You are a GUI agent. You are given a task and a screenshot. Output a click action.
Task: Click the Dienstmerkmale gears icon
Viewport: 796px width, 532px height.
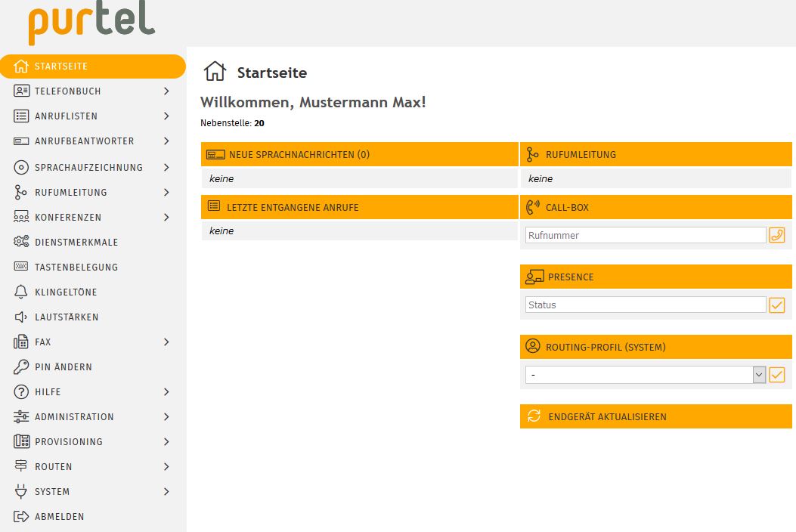coord(21,242)
